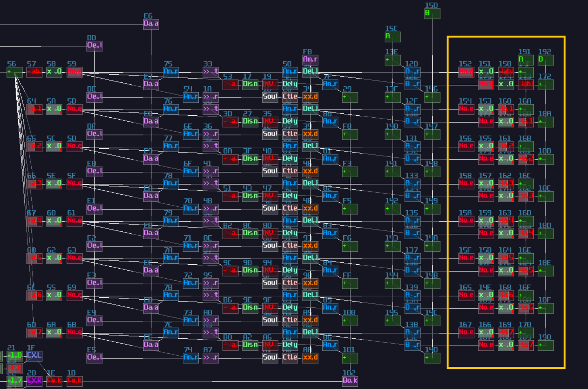
Task: Click the green plus module 56
Action: tap(15, 72)
